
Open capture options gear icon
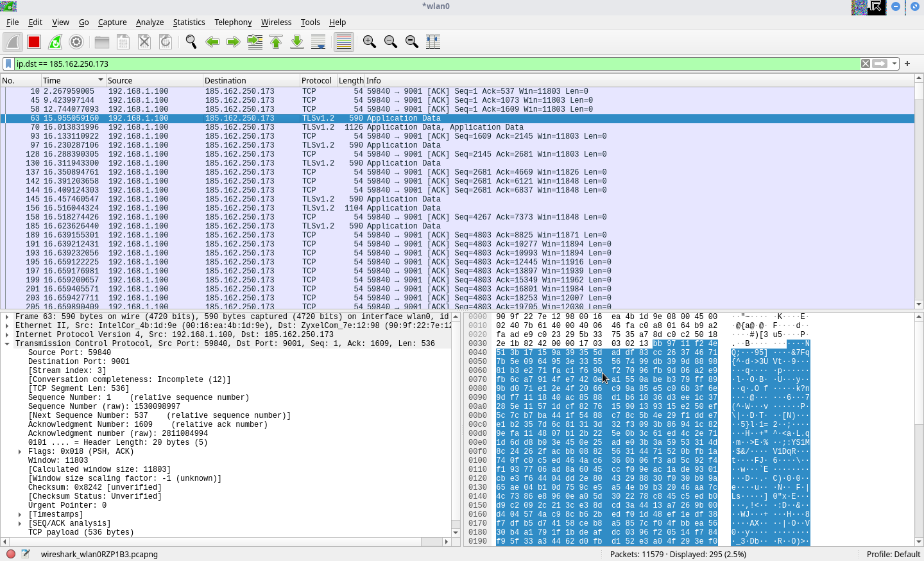(x=76, y=42)
